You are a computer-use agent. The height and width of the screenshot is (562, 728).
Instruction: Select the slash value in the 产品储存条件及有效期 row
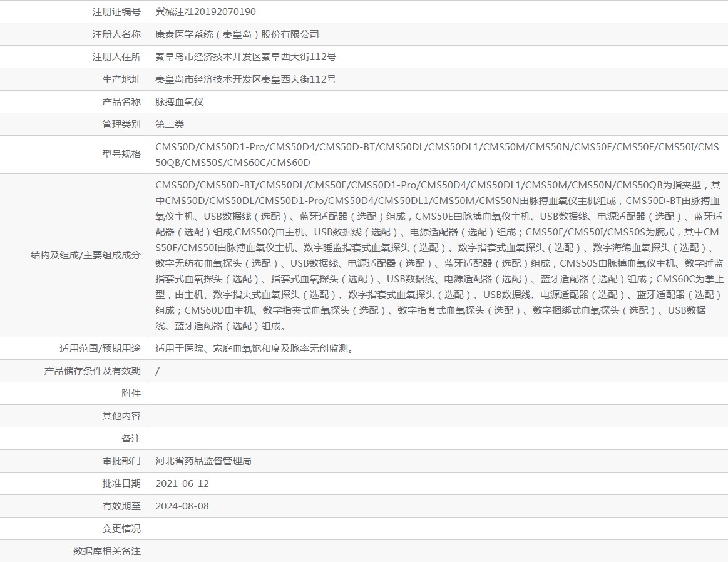(157, 370)
